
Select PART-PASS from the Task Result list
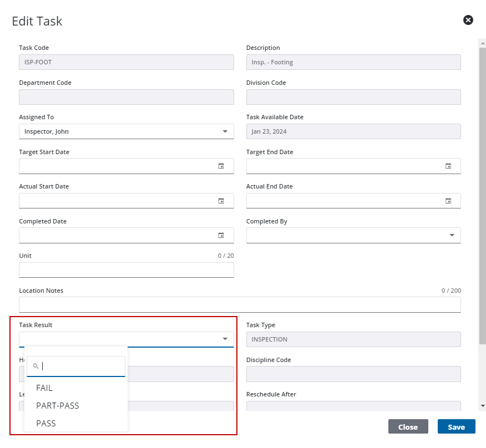coord(58,406)
